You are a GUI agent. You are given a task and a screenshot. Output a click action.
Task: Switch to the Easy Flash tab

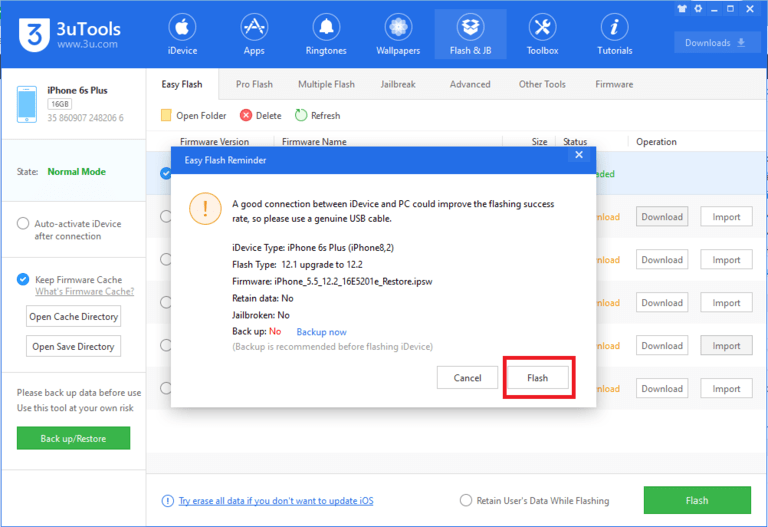(x=182, y=84)
